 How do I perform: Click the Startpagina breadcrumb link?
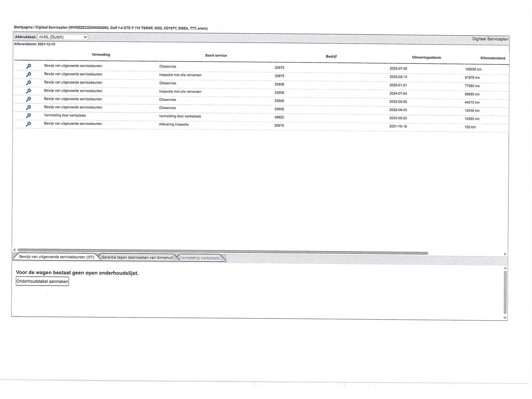[23, 27]
